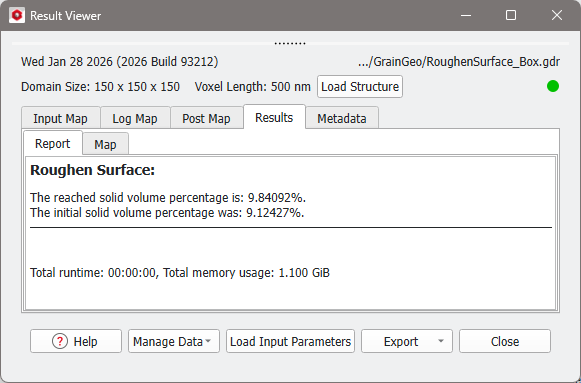This screenshot has width=581, height=383.
Task: Click the Total runtime and memory line
Action: 180,273
